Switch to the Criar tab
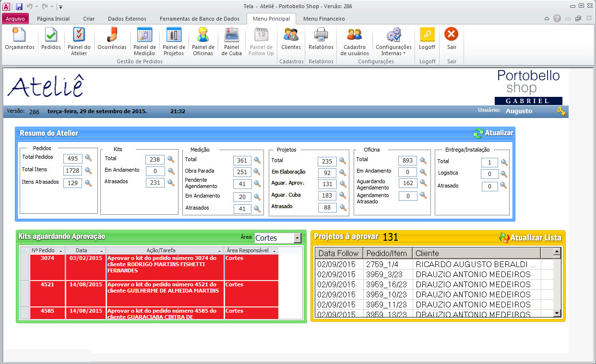This screenshot has height=364, width=596. 89,19
